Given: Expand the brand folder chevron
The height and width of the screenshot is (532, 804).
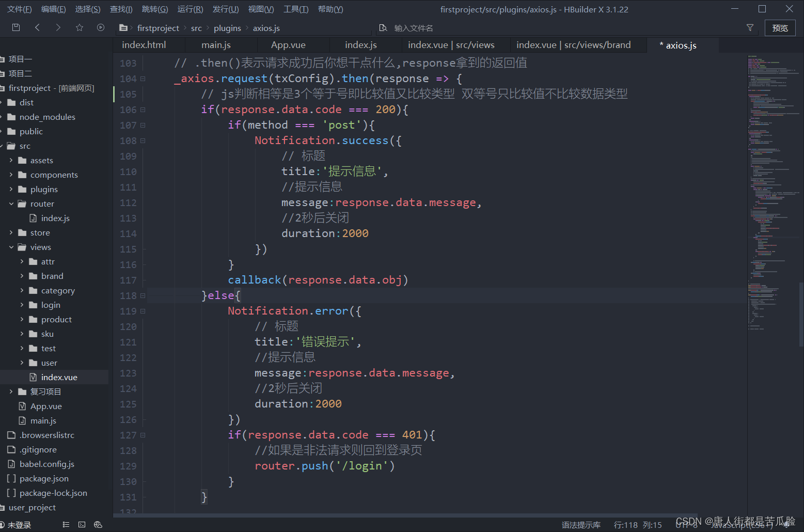Looking at the screenshot, I should (22, 276).
